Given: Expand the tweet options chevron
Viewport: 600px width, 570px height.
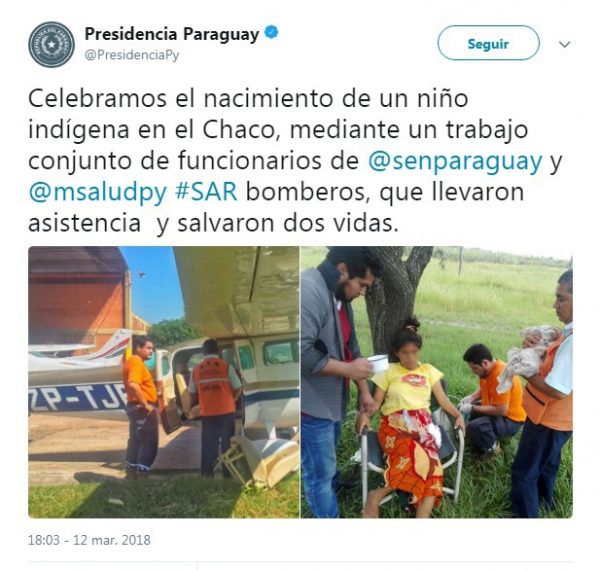Looking at the screenshot, I should tap(564, 45).
